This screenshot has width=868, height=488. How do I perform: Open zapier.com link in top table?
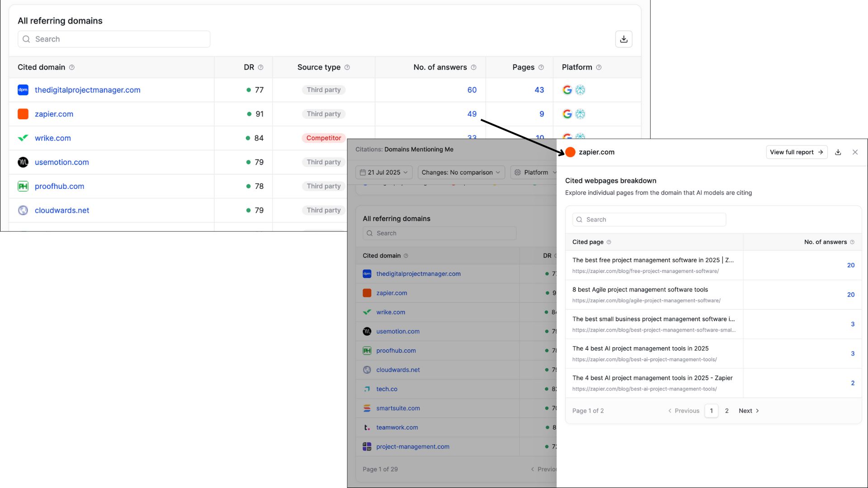tap(54, 114)
